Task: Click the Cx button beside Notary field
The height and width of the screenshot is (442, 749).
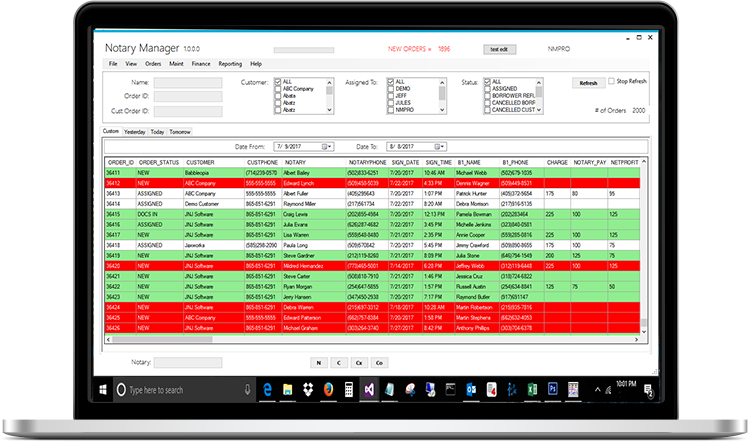Action: 358,362
